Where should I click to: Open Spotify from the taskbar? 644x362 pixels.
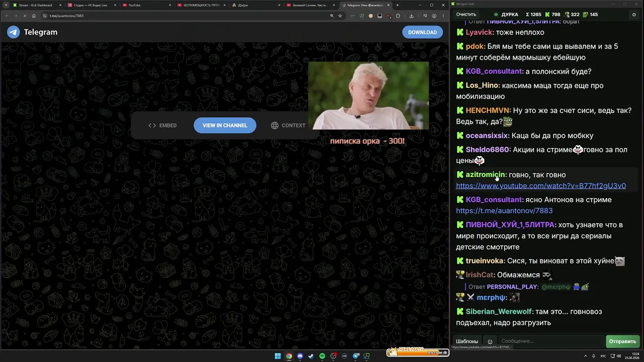coord(322,356)
